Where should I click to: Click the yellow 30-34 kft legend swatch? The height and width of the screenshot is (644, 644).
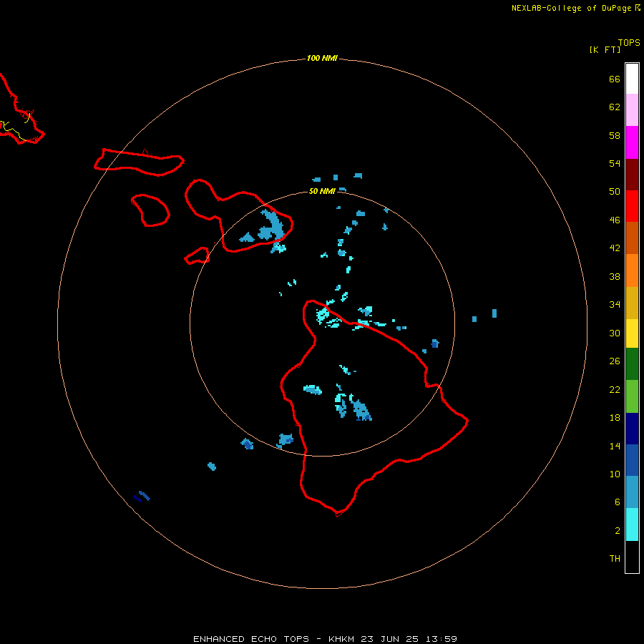click(632, 333)
